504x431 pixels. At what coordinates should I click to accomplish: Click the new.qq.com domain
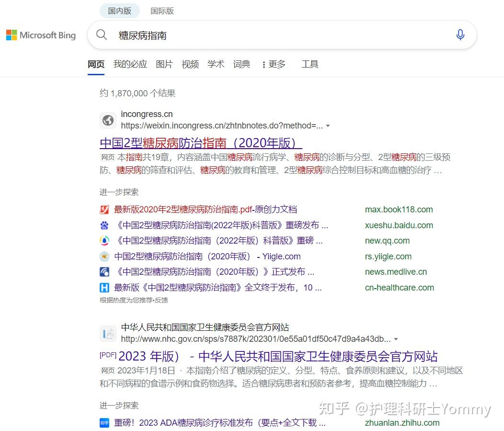coord(387,241)
